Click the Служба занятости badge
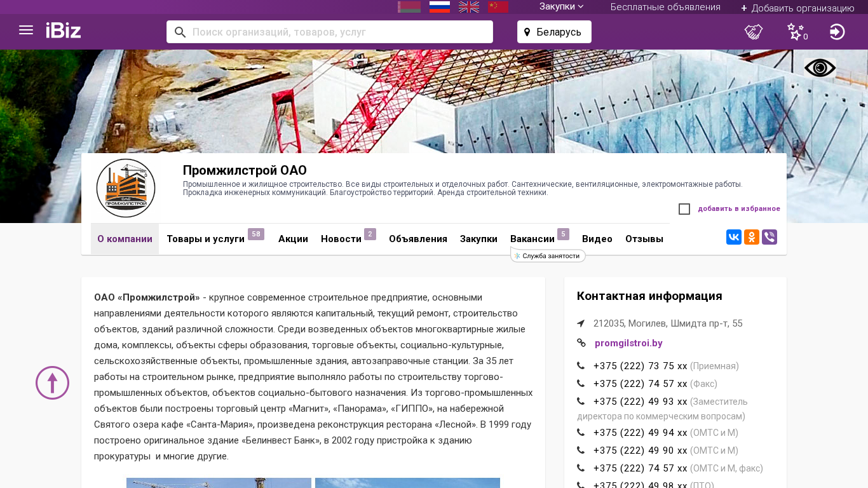Screen dimensions: 868x488 click(548, 255)
